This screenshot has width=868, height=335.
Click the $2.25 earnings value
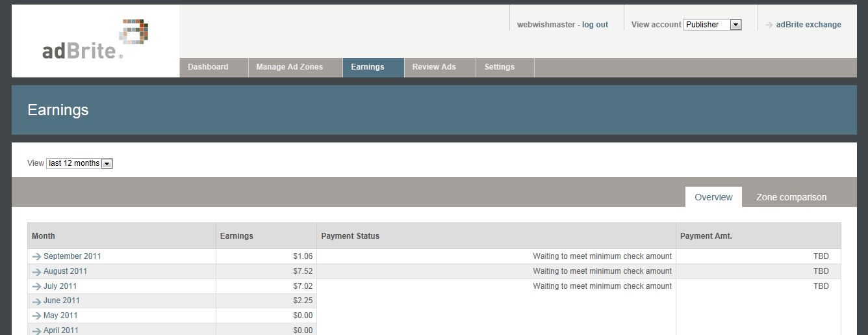pyautogui.click(x=303, y=301)
